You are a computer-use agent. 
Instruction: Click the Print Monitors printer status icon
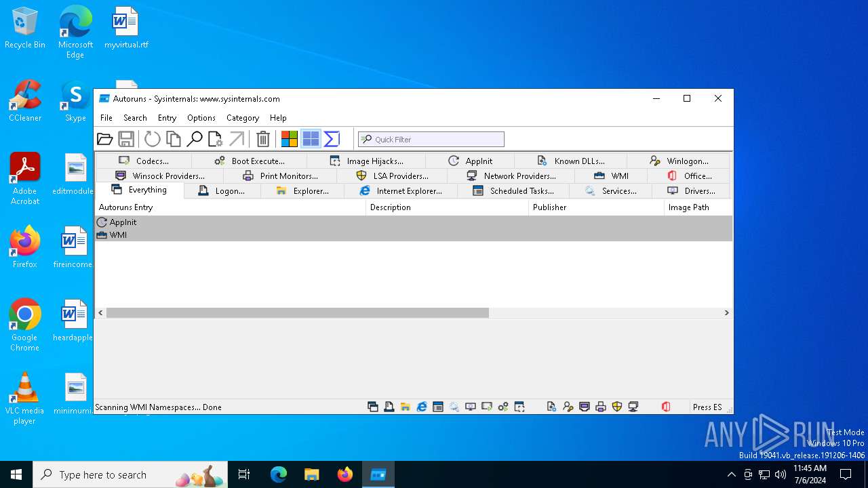pyautogui.click(x=601, y=407)
